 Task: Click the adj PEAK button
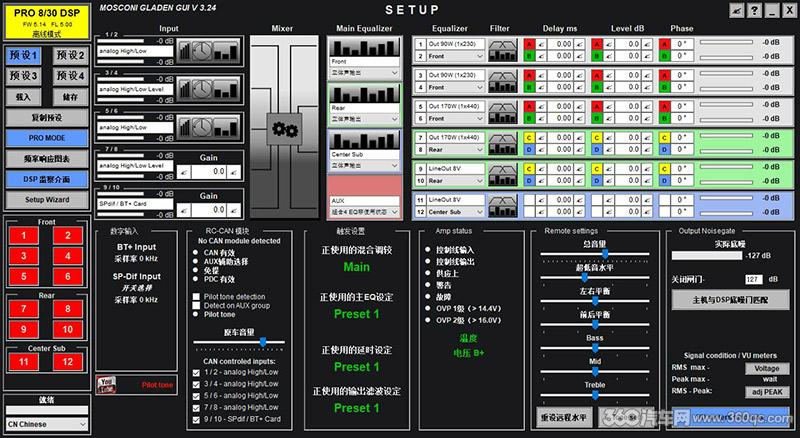click(767, 392)
